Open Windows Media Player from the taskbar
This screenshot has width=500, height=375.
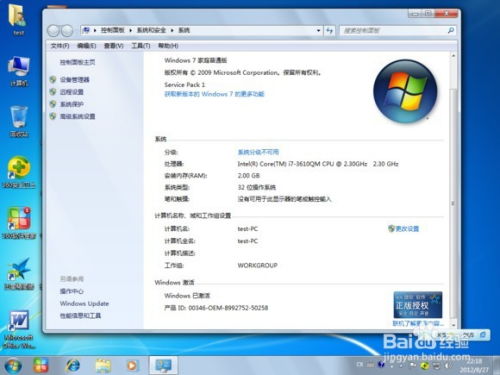pyautogui.click(x=132, y=366)
